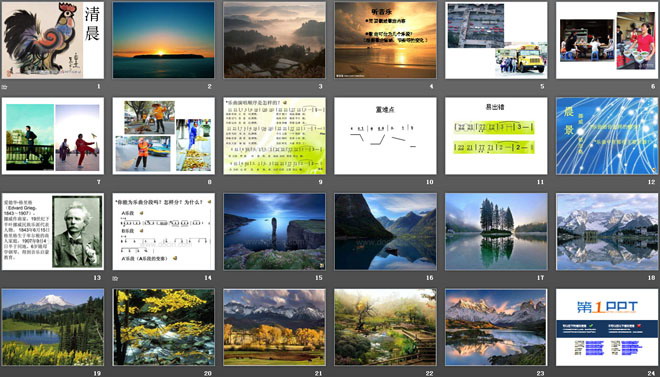Select slide 23 with sunlit mountain lake
The width and height of the screenshot is (660, 377).
click(x=496, y=327)
